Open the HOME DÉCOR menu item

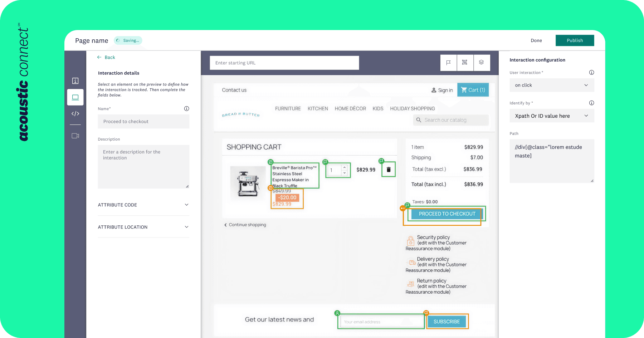coord(350,109)
